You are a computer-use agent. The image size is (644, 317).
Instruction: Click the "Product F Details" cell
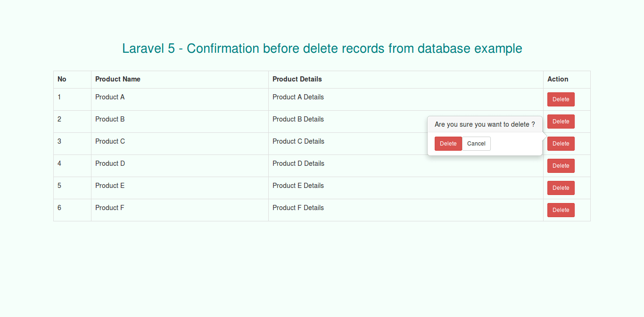click(x=298, y=208)
